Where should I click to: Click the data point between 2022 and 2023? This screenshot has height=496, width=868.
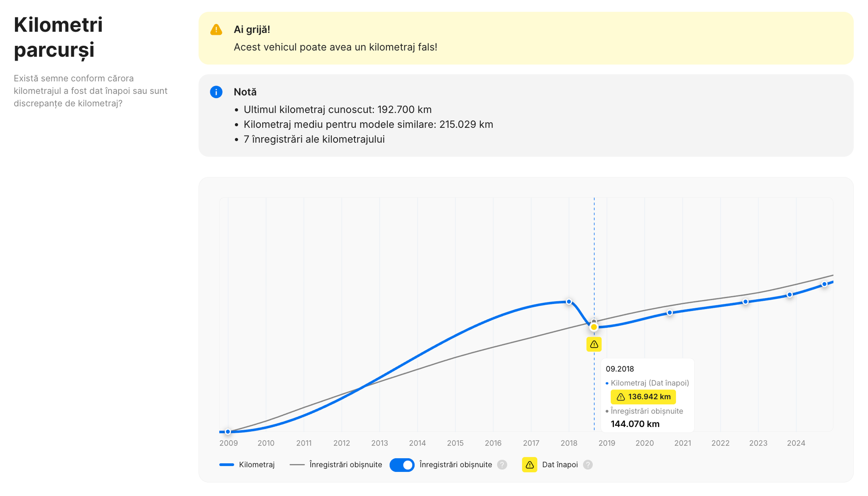(x=745, y=302)
